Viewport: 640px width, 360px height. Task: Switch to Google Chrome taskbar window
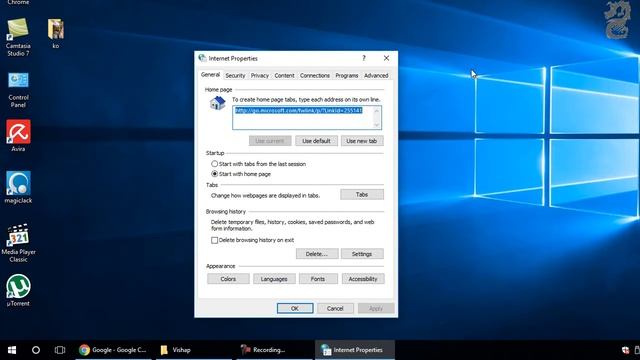coord(113,350)
